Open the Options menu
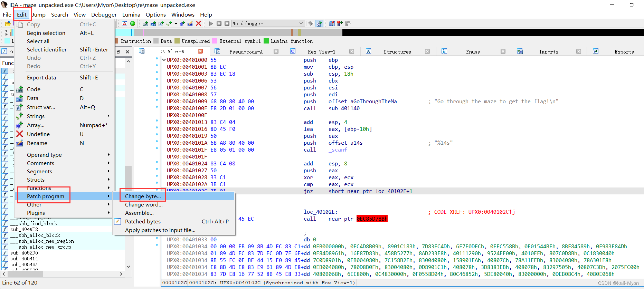 pos(156,15)
